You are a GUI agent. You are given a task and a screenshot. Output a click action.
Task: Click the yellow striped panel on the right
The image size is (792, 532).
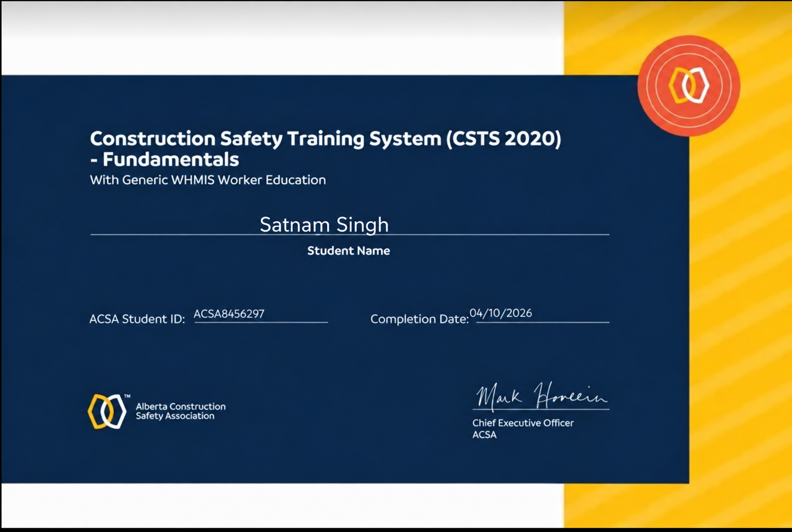tap(741, 311)
